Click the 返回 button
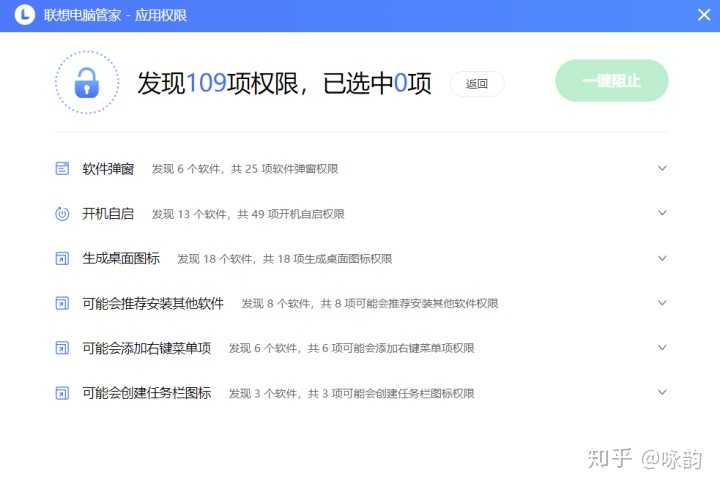The height and width of the screenshot is (489, 720). tap(477, 84)
